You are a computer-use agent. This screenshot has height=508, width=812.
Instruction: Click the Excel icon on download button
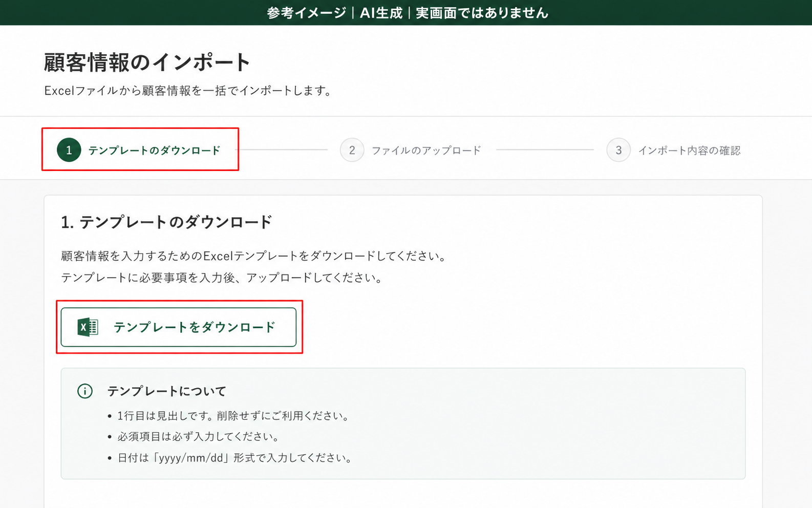coord(88,327)
